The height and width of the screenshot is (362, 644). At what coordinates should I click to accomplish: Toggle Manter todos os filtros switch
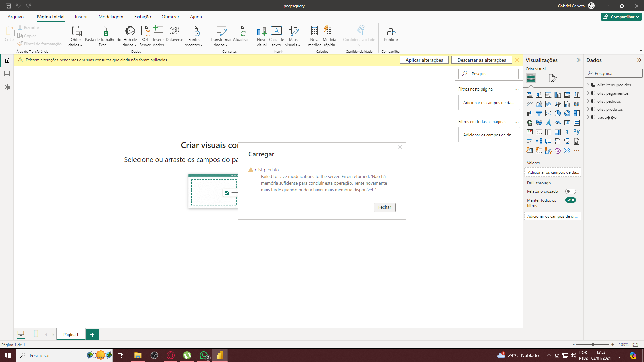[x=570, y=200]
